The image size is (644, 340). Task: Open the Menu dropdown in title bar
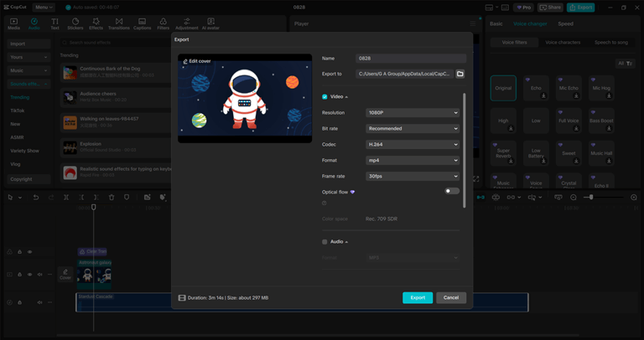click(44, 8)
